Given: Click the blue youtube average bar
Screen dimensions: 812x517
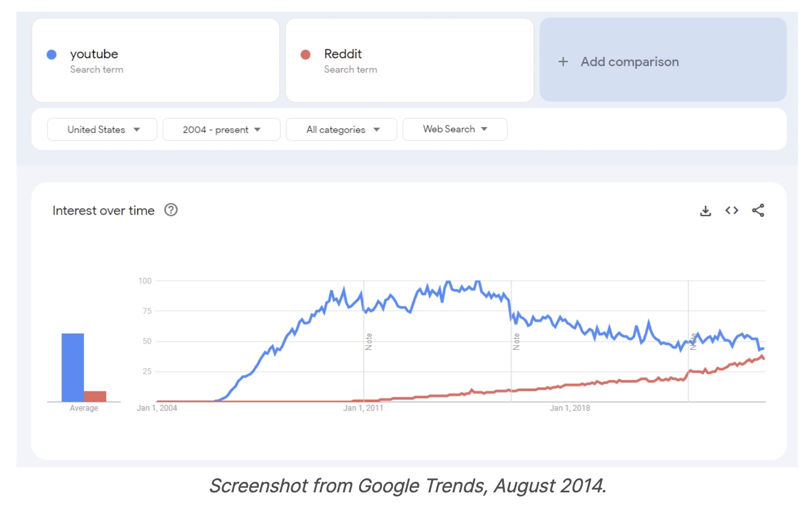Looking at the screenshot, I should click(x=73, y=368).
